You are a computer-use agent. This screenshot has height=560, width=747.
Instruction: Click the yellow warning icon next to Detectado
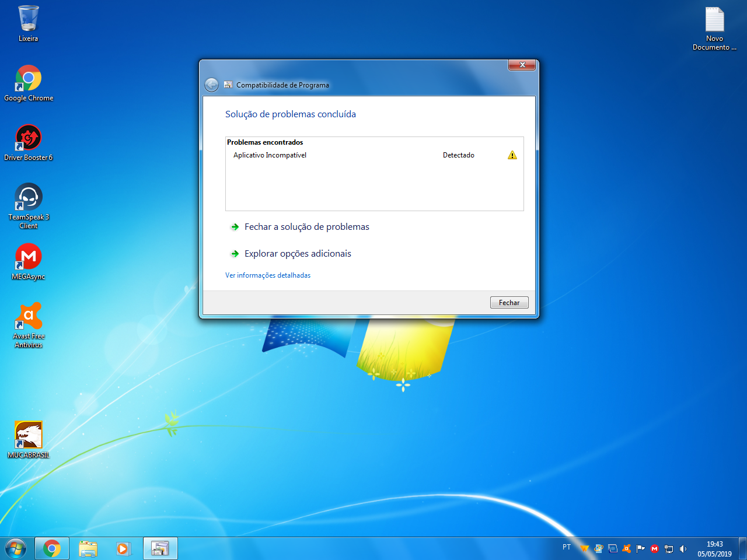tap(512, 155)
